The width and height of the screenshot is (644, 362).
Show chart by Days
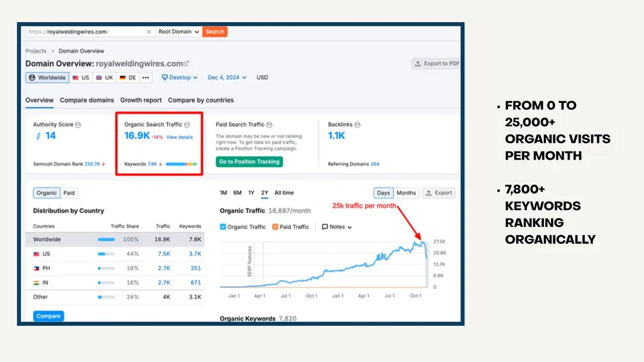383,193
